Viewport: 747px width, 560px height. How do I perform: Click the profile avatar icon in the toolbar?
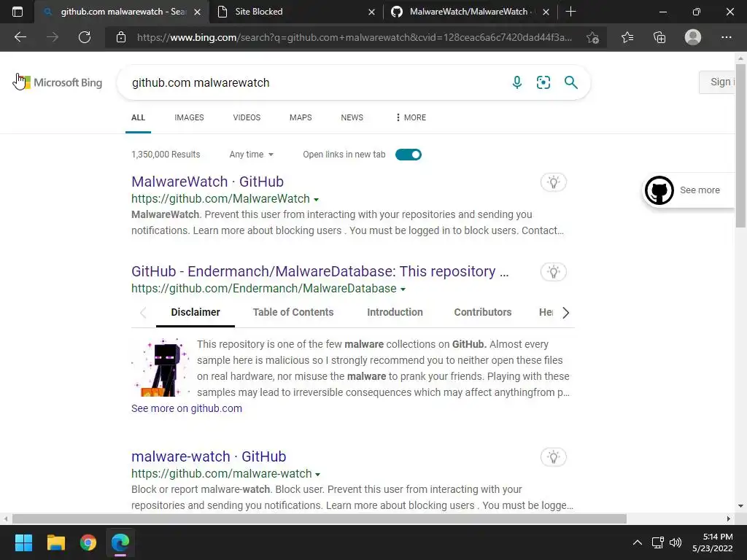tap(693, 37)
